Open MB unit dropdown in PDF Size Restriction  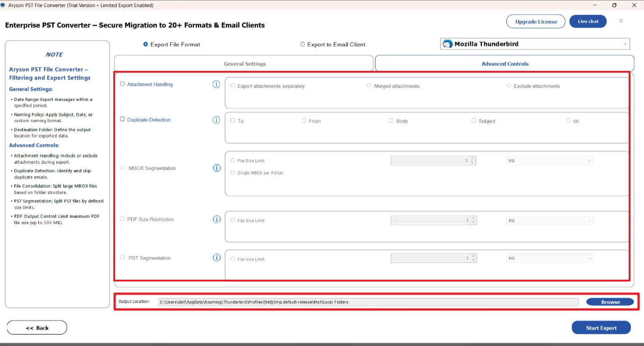click(550, 221)
